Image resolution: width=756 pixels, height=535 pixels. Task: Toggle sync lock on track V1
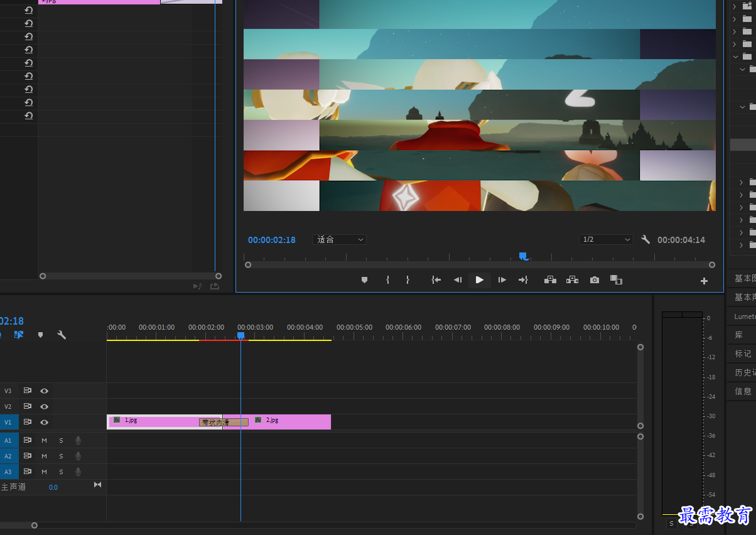point(28,422)
